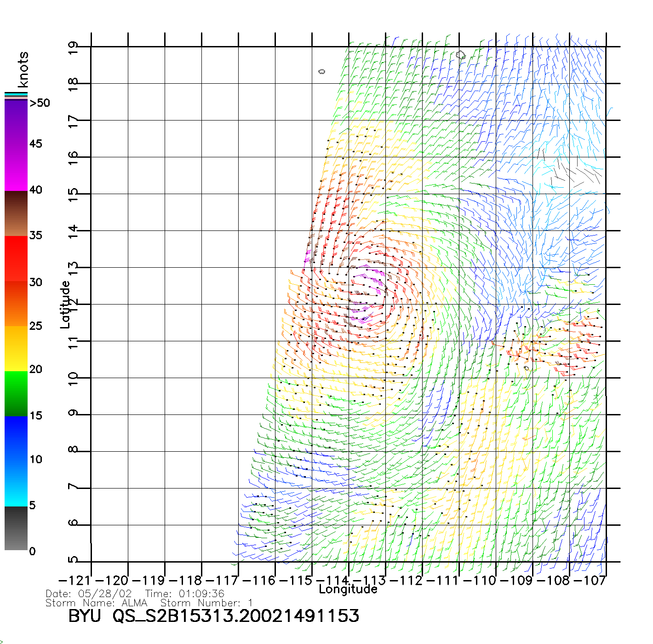
Task: Click the "Storm Number: 1" label
Action: (x=206, y=603)
